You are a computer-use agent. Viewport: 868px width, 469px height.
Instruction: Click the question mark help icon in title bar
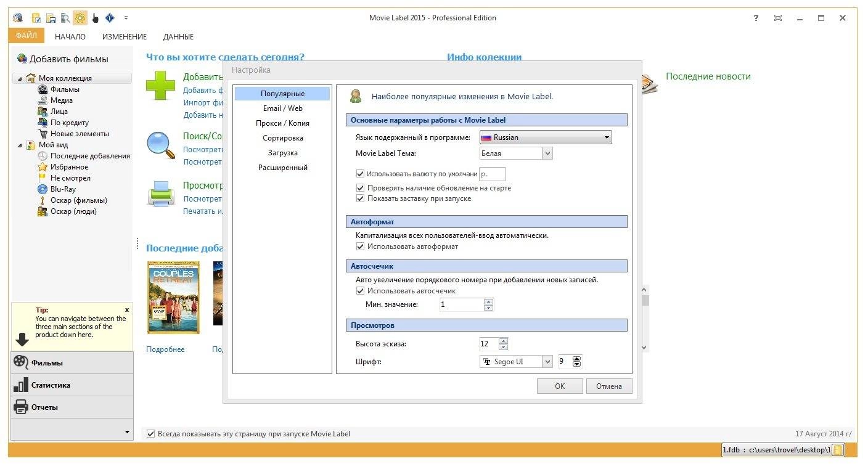[x=756, y=18]
